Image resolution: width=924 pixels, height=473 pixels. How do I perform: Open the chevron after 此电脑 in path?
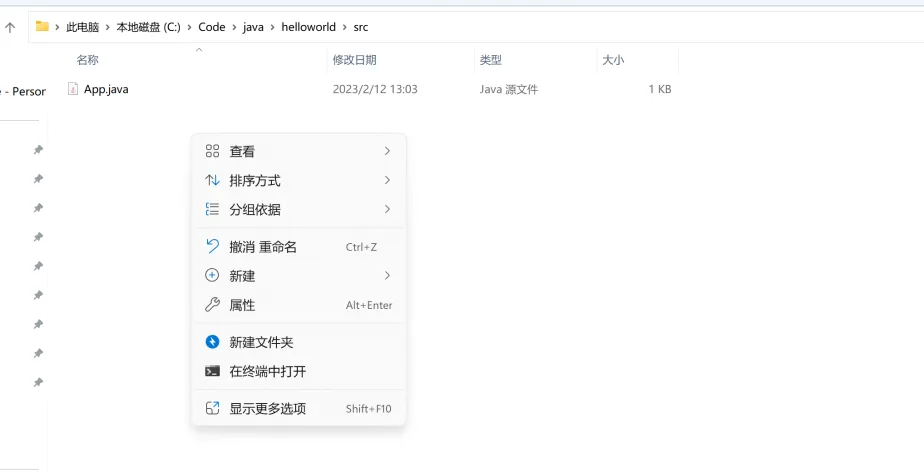click(x=108, y=27)
